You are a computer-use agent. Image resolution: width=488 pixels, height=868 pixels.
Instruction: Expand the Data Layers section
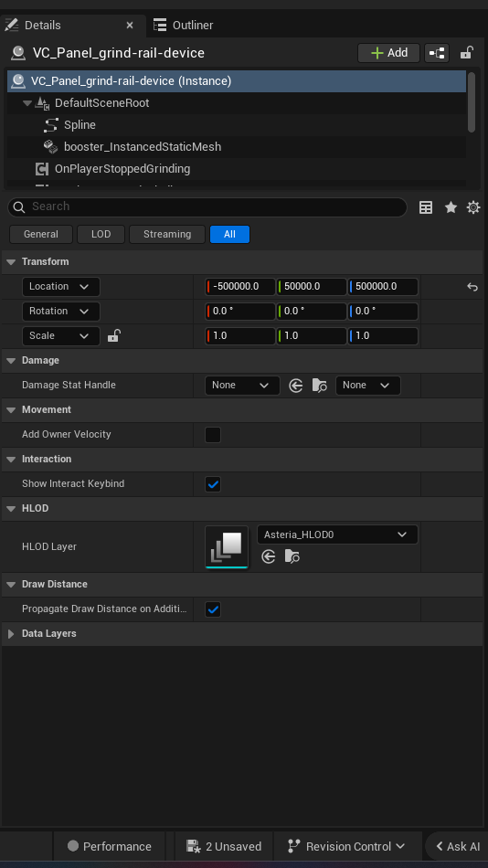click(x=11, y=634)
